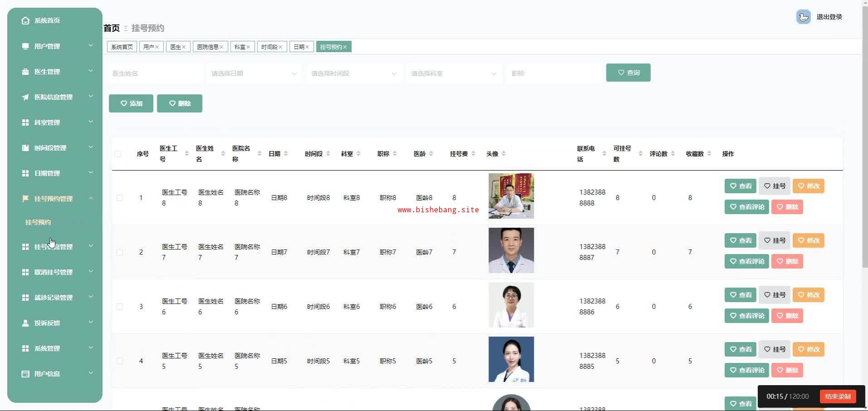868x411 pixels.
Task: Close the 日期 tab with its X
Action: point(307,47)
